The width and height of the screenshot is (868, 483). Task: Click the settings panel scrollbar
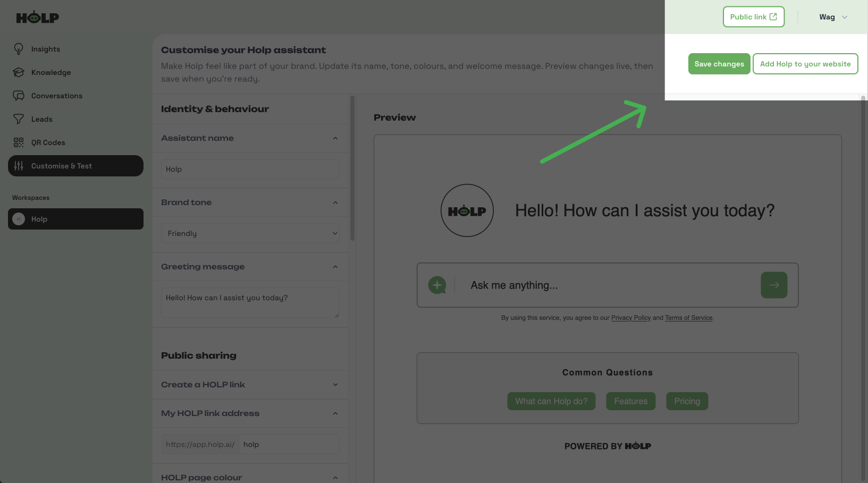coord(352,168)
